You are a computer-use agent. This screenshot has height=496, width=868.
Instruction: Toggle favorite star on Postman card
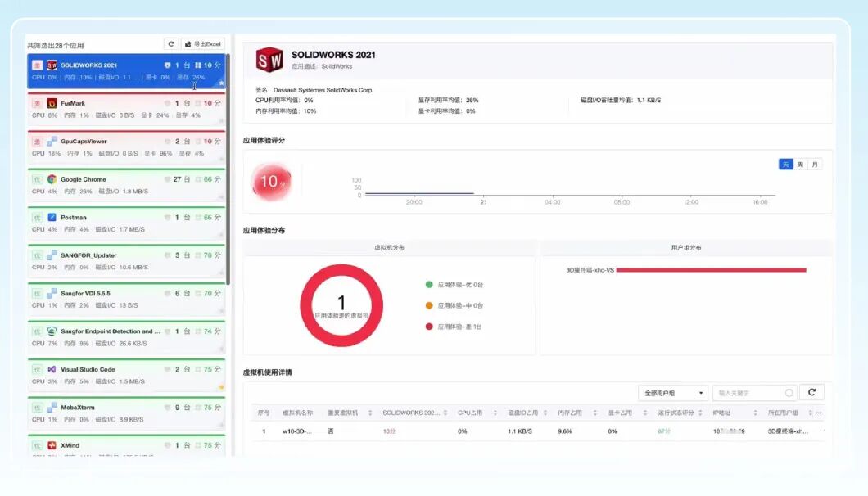221,235
